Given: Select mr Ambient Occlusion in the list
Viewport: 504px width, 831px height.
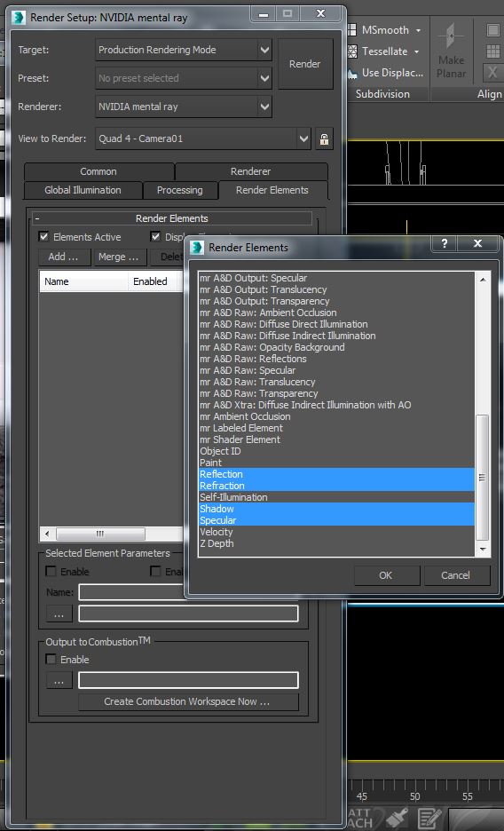Looking at the screenshot, I should [336, 416].
